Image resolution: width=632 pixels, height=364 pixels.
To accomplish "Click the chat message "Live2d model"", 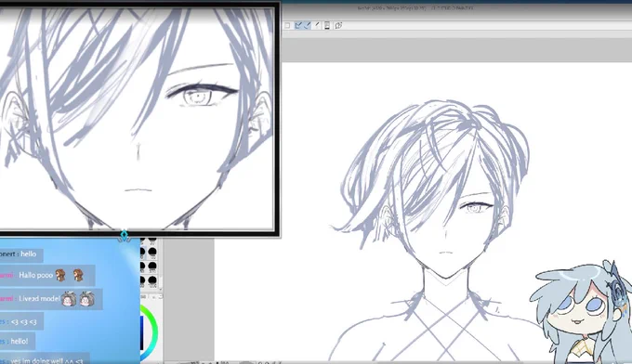I will click(x=39, y=299).
